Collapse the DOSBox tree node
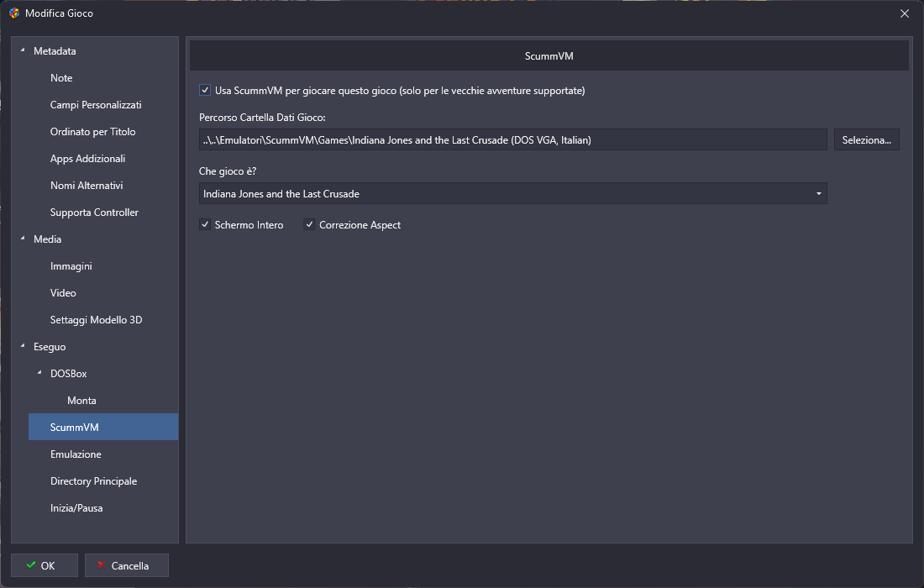 pyautogui.click(x=39, y=374)
